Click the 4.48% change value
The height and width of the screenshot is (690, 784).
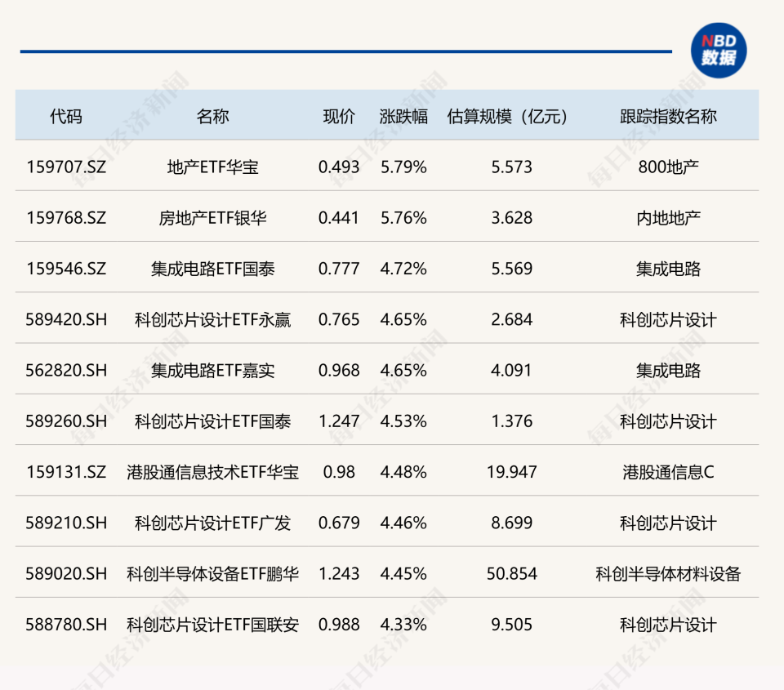[403, 472]
